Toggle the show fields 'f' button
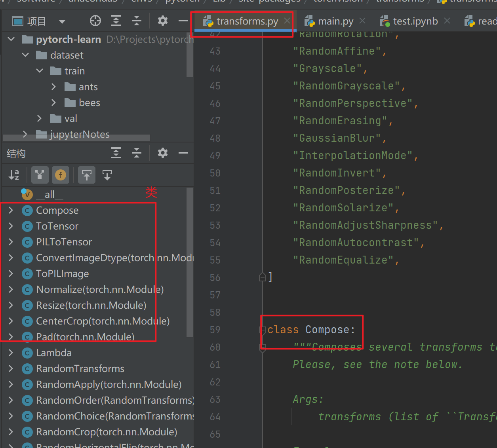Screen dimensions: 497x448 [61, 175]
